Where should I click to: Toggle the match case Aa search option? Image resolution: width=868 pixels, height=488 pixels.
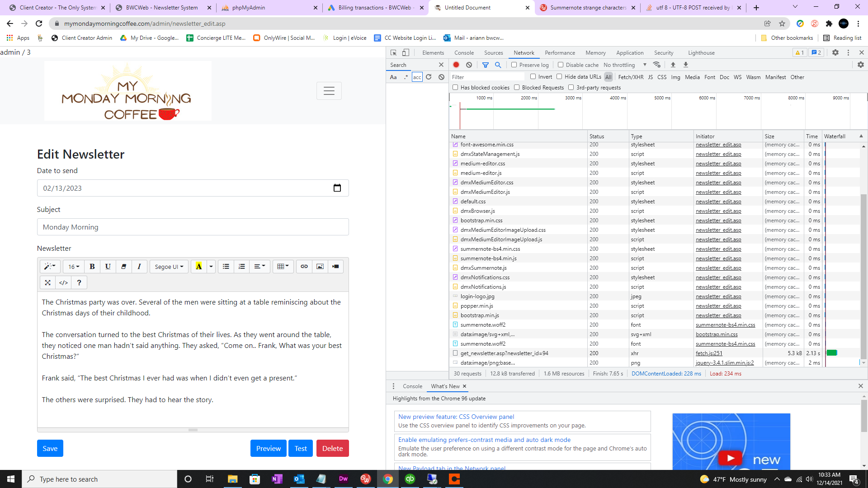[393, 77]
